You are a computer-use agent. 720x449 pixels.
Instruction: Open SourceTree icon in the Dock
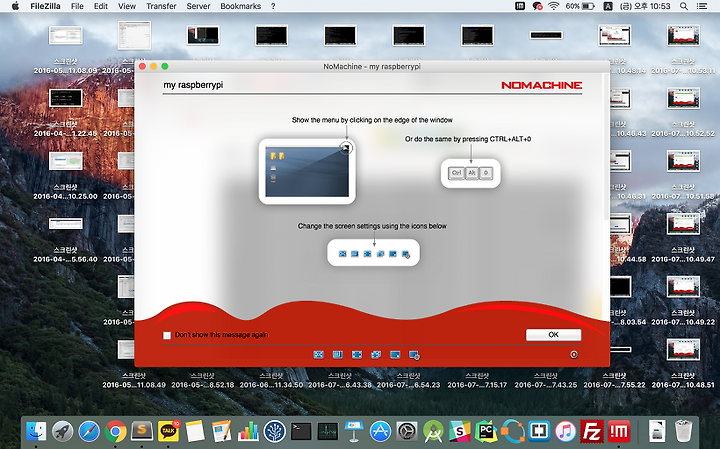coord(275,432)
